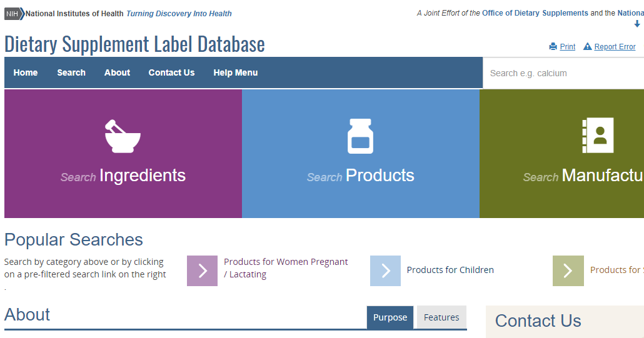The image size is (644, 338).
Task: Click the Report Error warning triangle icon
Action: [587, 46]
